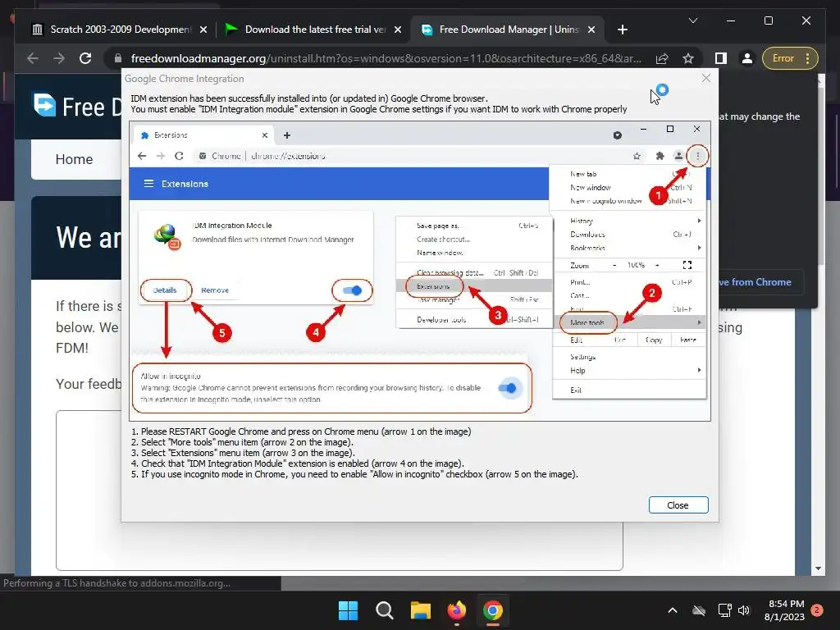Click the OneDrive cloud tray icon
This screenshot has height=630, width=840.
tap(699, 610)
